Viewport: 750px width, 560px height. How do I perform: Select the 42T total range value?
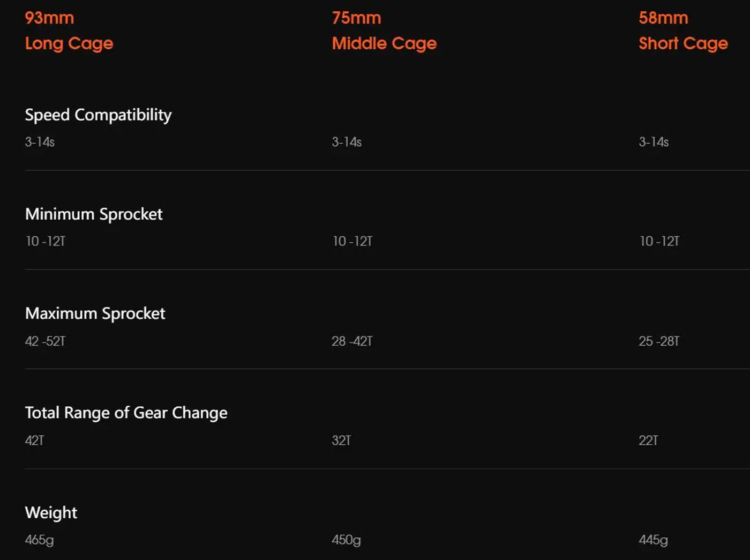(x=34, y=440)
